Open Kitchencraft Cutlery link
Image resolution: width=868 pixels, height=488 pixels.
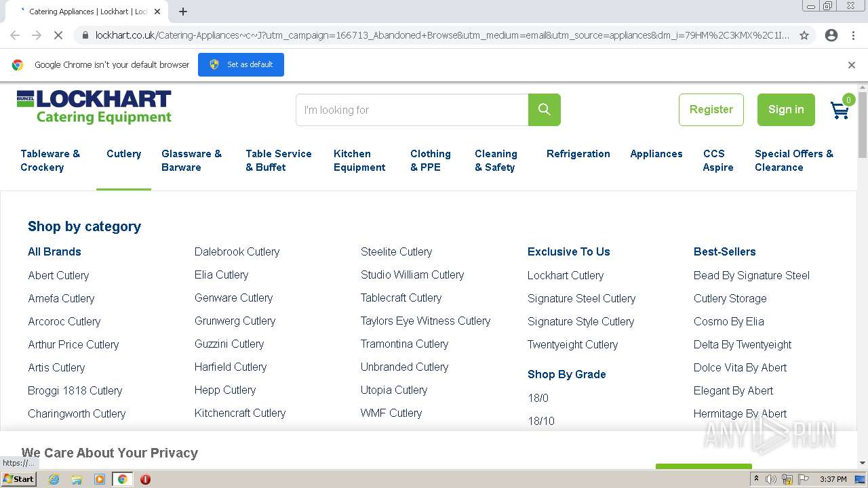click(x=240, y=413)
